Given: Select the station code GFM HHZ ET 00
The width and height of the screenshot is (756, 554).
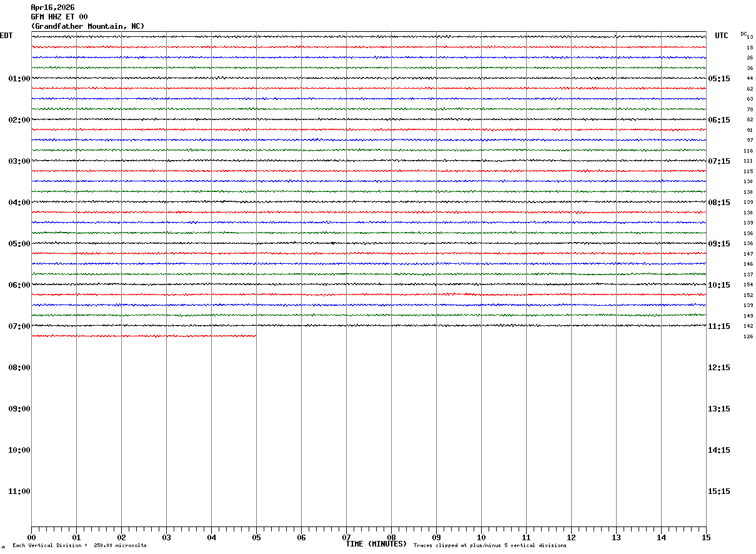Looking at the screenshot, I should 59,17.
